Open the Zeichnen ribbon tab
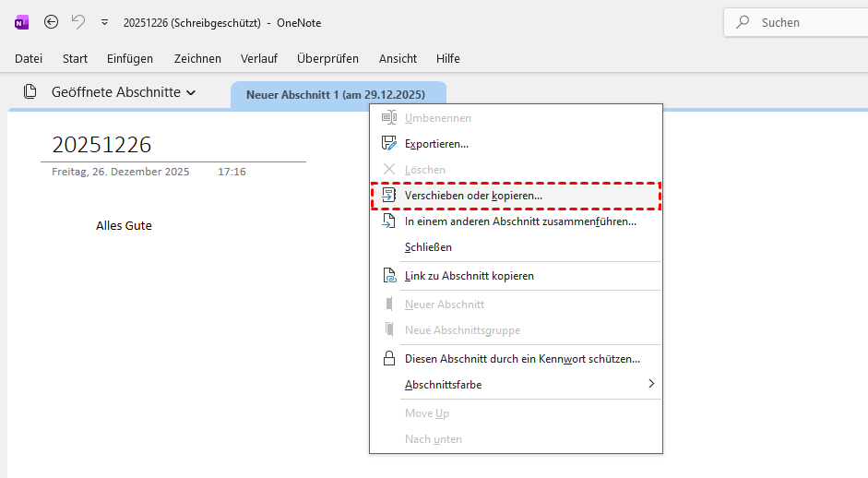The width and height of the screenshot is (868, 478). (x=197, y=58)
